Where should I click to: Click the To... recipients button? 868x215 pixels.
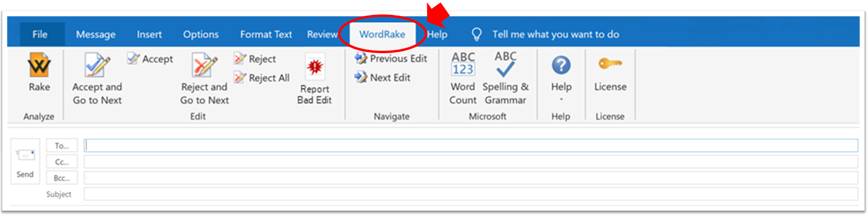click(62, 146)
